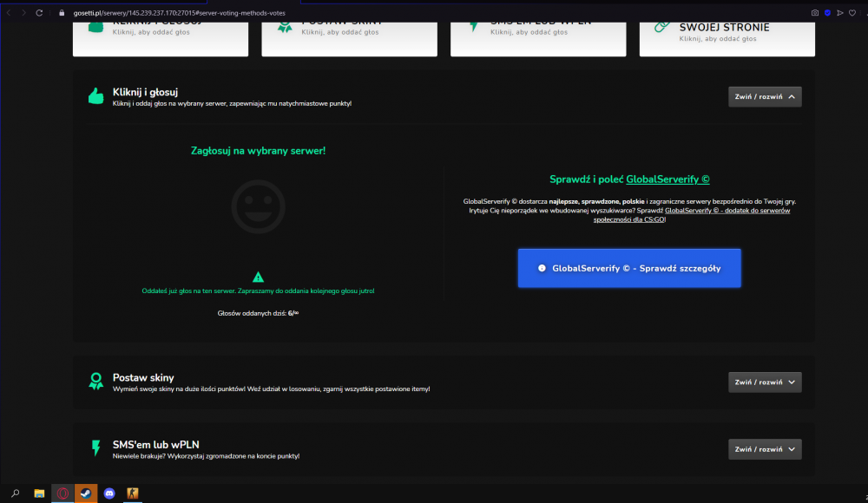Click the warning triangle above the already-voted notice
Image resolution: width=868 pixels, height=503 pixels.
[258, 277]
